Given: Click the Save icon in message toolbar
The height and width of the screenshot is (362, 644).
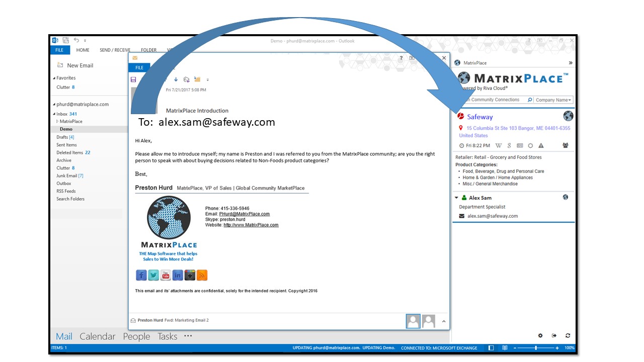Looking at the screenshot, I should 133,79.
